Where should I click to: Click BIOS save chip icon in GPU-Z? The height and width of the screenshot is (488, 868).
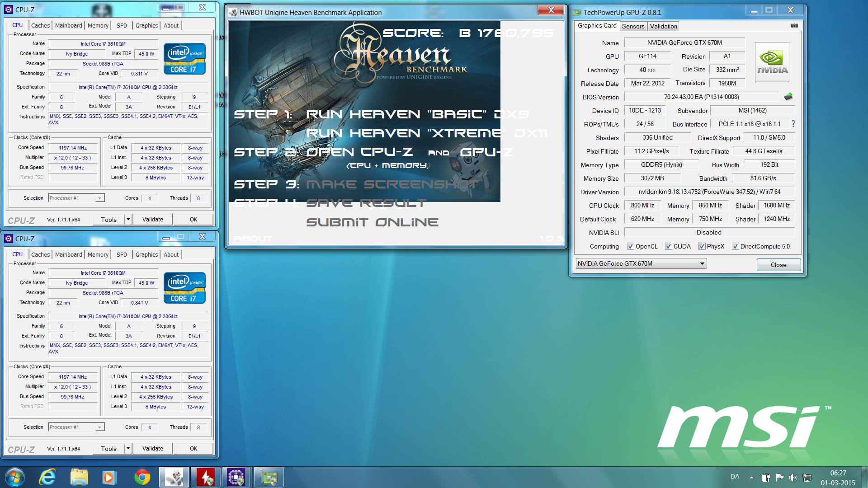[788, 97]
